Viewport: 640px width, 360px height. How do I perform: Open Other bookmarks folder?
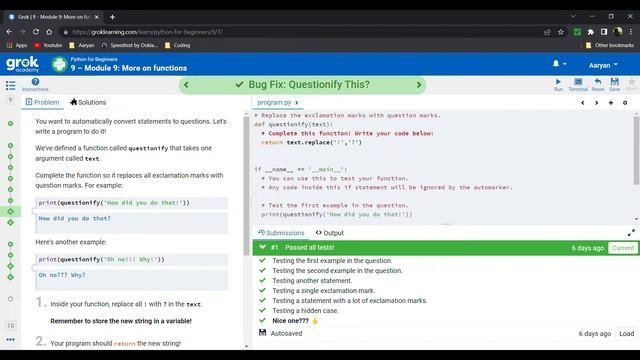(609, 45)
